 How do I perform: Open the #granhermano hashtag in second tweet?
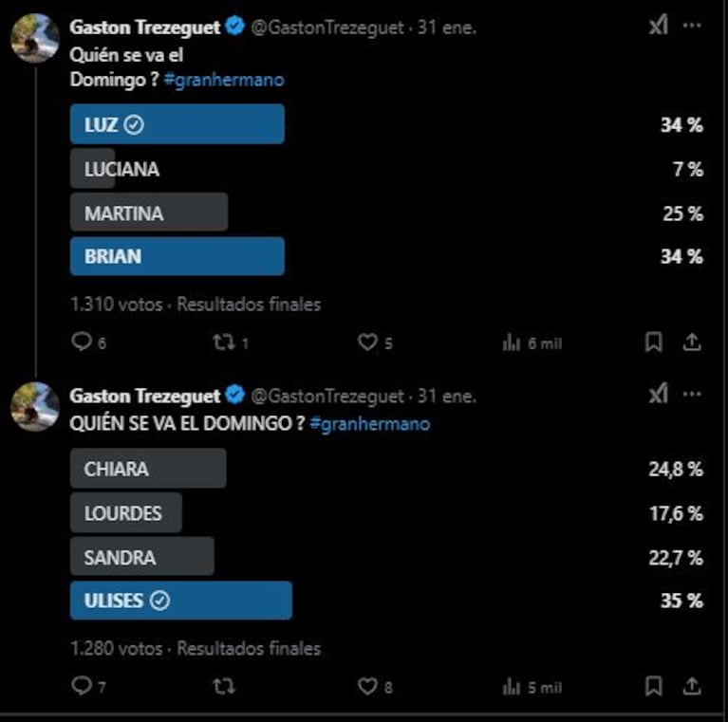point(370,424)
